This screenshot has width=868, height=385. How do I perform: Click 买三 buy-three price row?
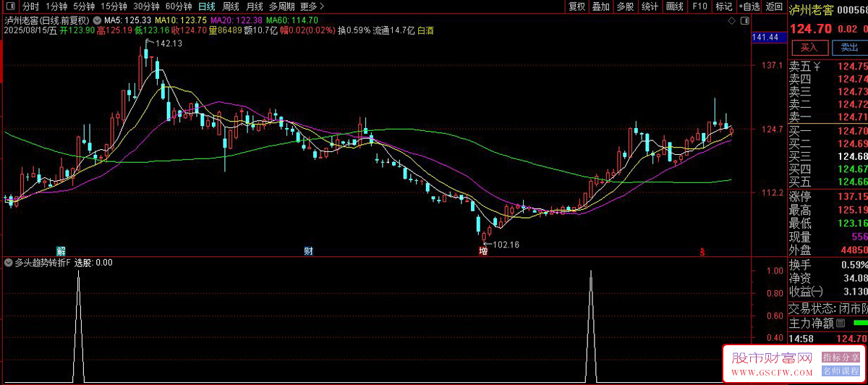[828, 156]
